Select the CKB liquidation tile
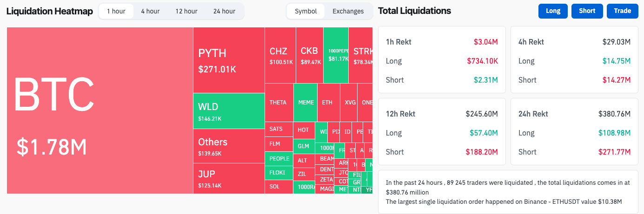The height and width of the screenshot is (214, 644). point(309,55)
